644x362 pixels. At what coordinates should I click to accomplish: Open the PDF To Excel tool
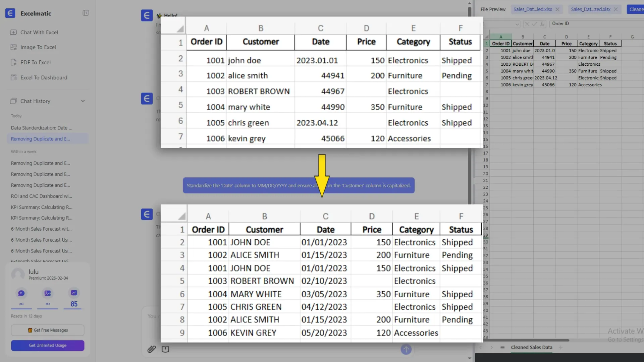pyautogui.click(x=35, y=62)
